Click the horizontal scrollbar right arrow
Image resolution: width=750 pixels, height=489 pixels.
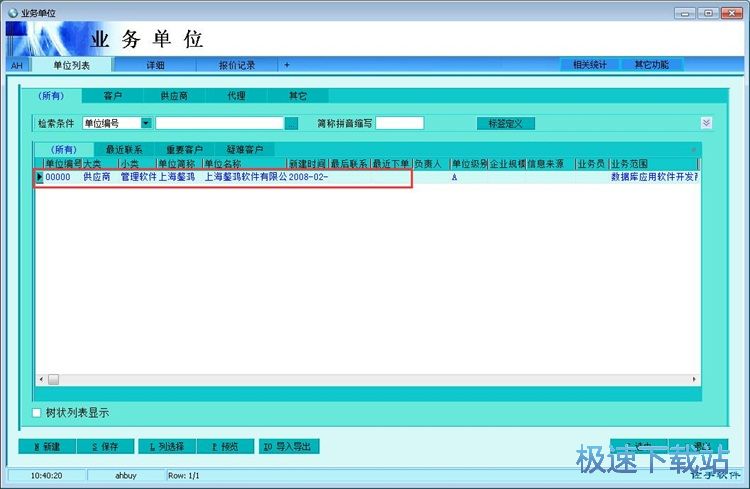(x=694, y=379)
